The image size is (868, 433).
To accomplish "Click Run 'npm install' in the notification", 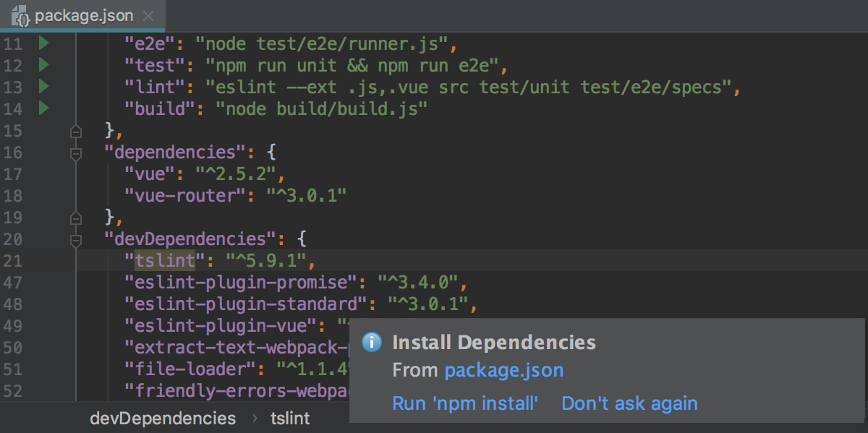I will click(465, 403).
